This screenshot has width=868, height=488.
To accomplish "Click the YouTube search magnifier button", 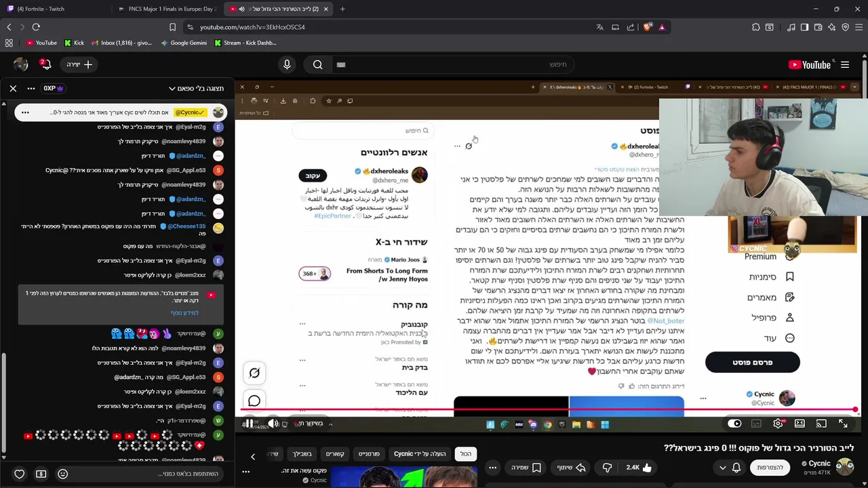I will pyautogui.click(x=317, y=65).
